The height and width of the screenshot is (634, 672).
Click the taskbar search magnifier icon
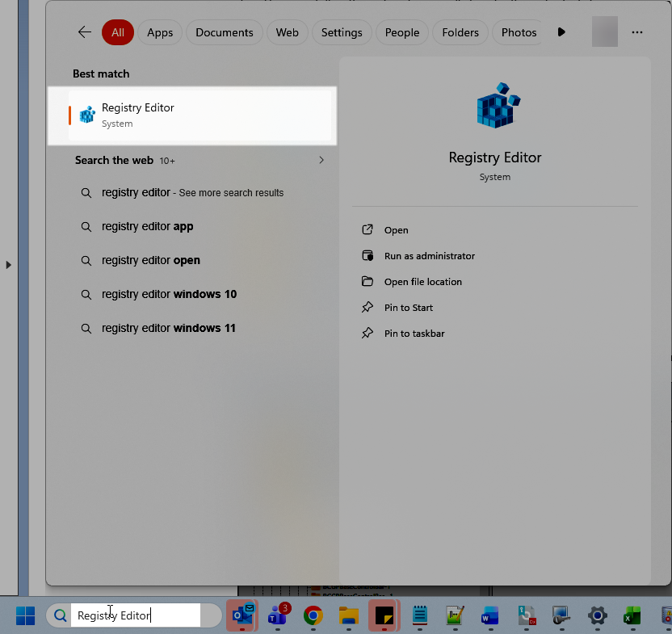pos(61,615)
